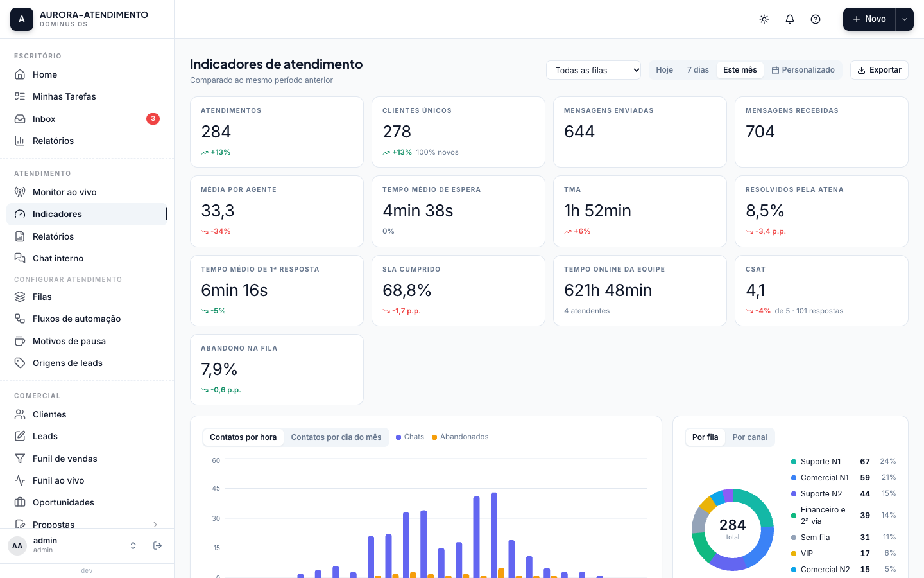Viewport: 924px width, 578px height.
Task: Open Chat interno
Action: click(87, 258)
